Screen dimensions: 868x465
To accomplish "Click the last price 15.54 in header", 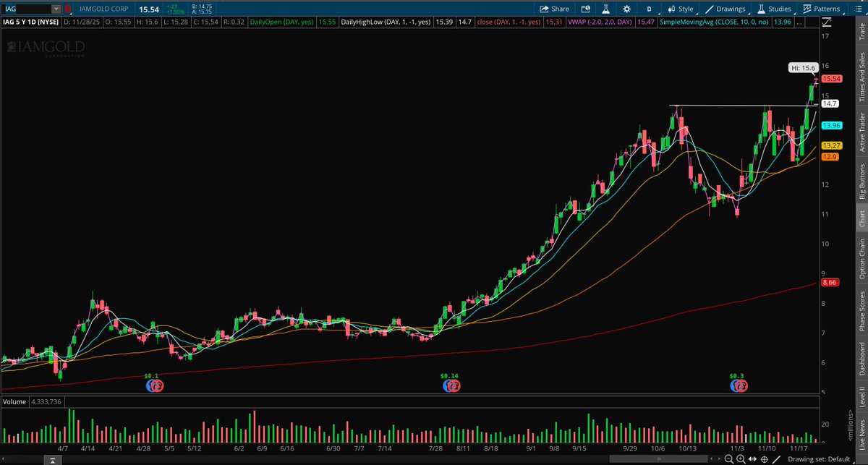I will 149,9.
